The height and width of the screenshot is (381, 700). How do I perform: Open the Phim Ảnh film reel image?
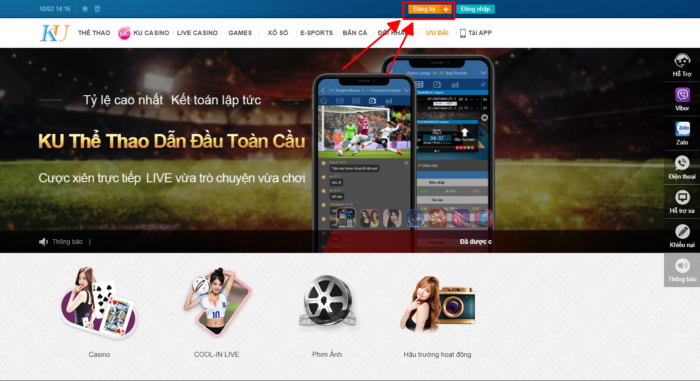(x=327, y=301)
